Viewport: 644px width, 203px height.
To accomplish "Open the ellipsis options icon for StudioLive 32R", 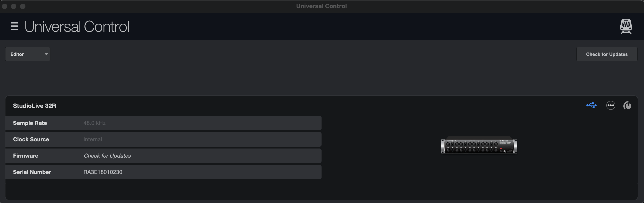I will 611,105.
